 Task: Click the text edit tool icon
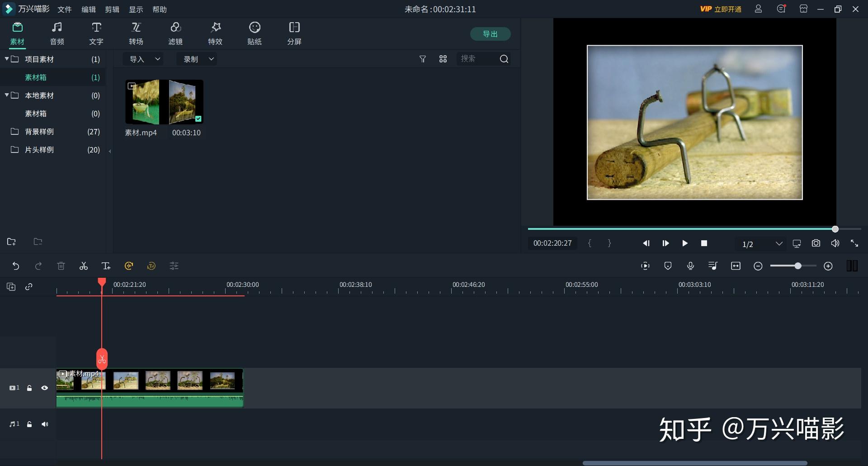pyautogui.click(x=106, y=266)
